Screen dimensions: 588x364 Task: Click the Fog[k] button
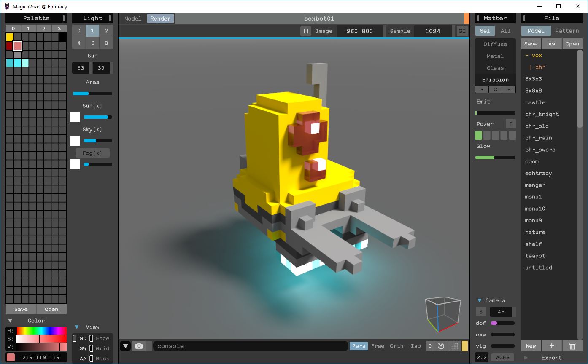92,153
